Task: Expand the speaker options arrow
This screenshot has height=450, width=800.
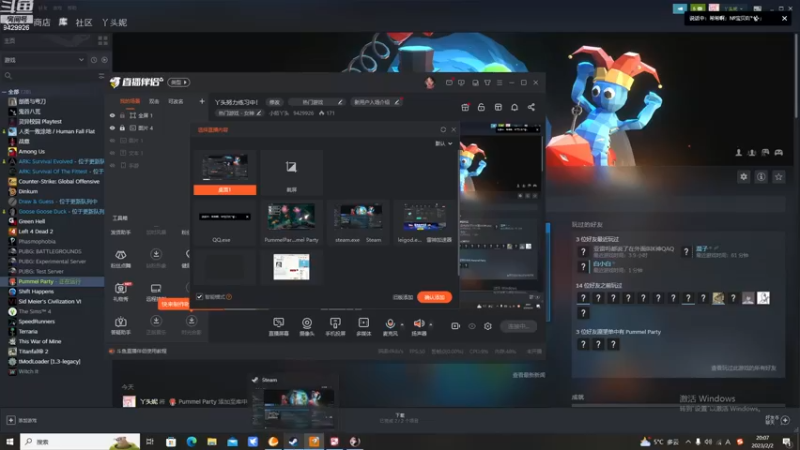Action: (x=431, y=324)
